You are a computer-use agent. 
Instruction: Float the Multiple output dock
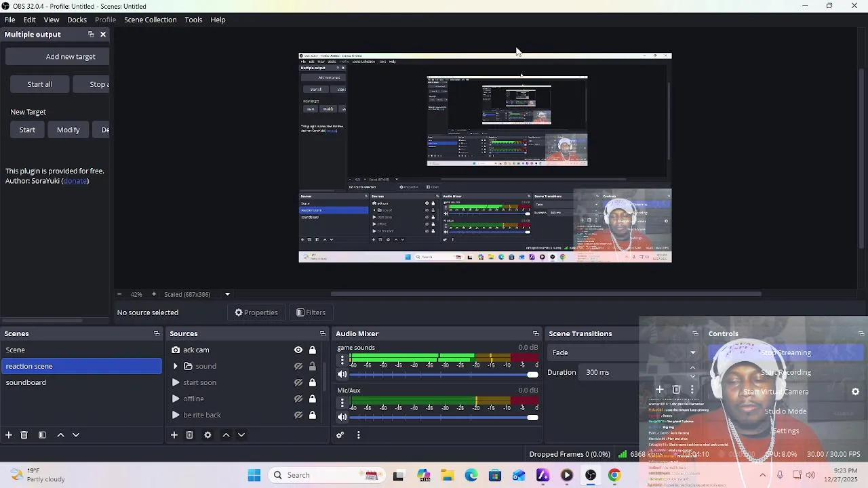tap(91, 35)
